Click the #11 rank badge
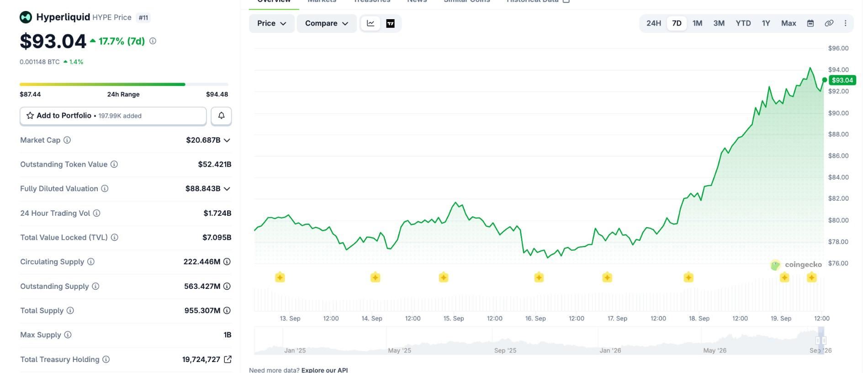 point(143,18)
